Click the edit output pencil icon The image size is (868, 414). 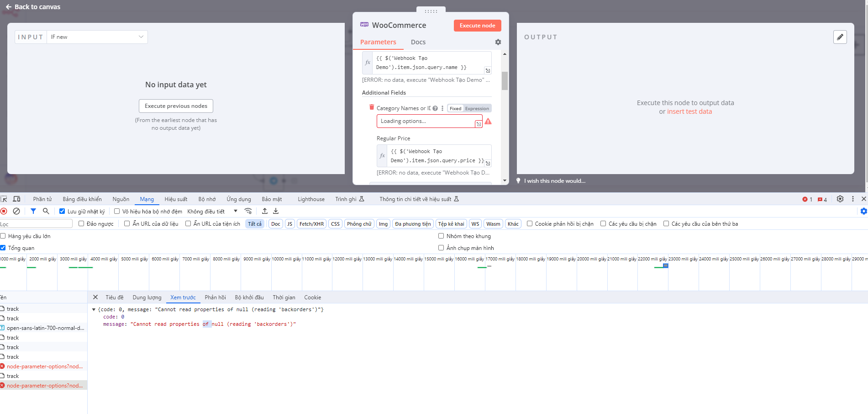pyautogui.click(x=840, y=37)
